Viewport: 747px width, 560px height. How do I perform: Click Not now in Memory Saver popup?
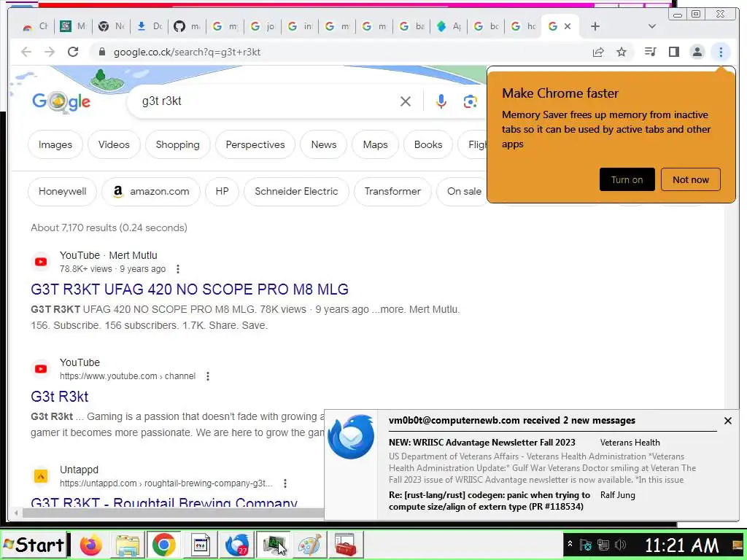pos(690,179)
